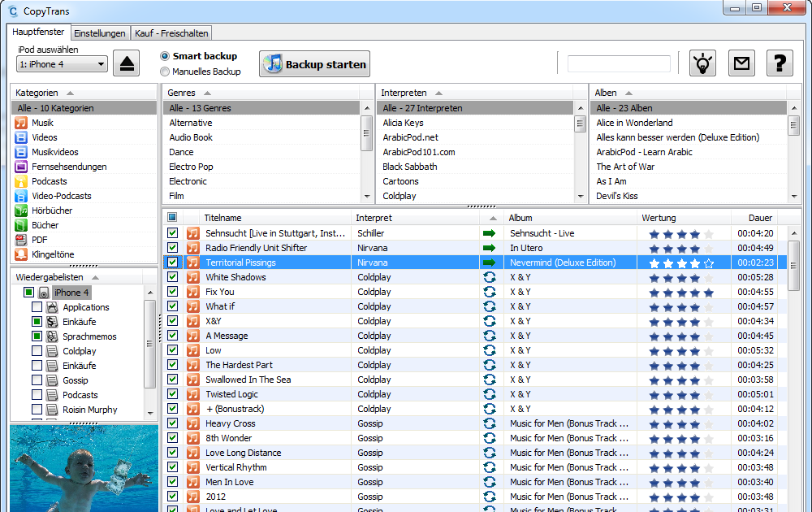Open the Kauf - Freischalten tab

coord(171,33)
